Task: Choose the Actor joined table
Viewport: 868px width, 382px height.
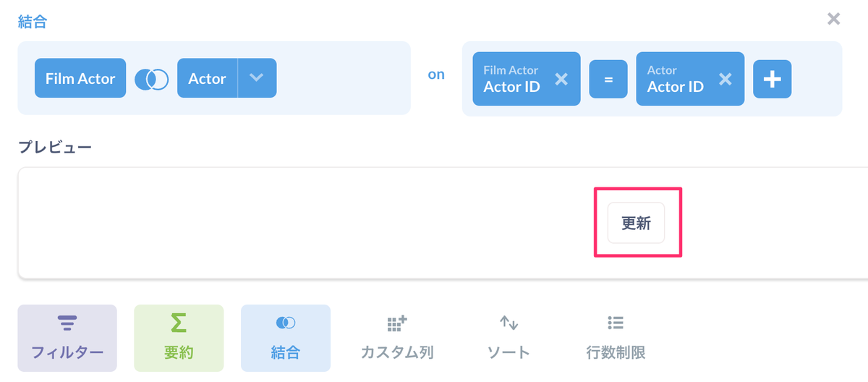Action: tap(208, 78)
